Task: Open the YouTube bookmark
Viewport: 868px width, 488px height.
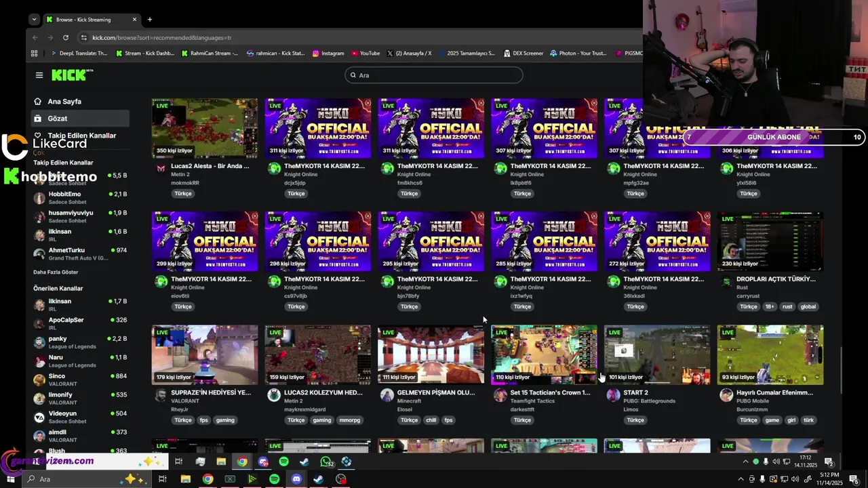Action: tap(365, 53)
